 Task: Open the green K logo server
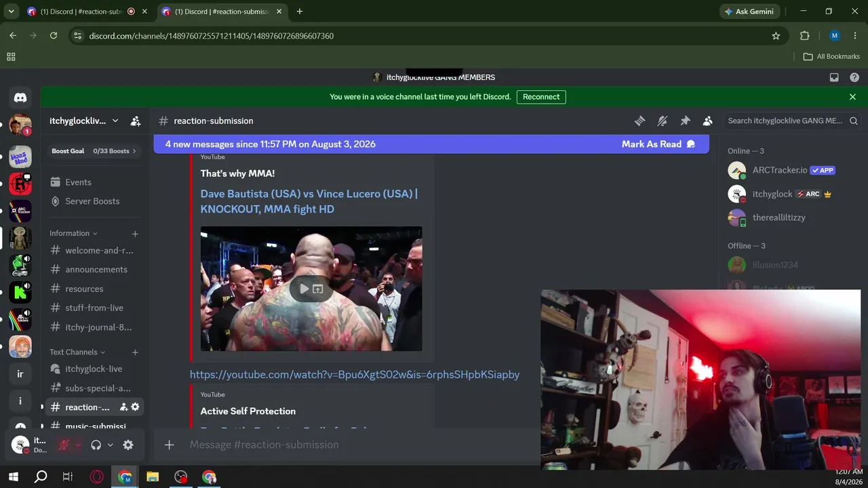tap(20, 293)
